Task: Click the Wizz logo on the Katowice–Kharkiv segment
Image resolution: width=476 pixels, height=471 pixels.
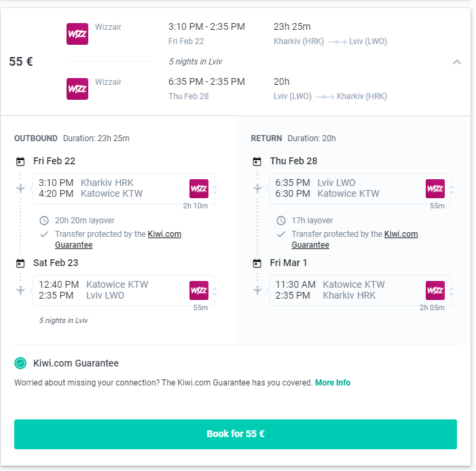Action: click(435, 290)
